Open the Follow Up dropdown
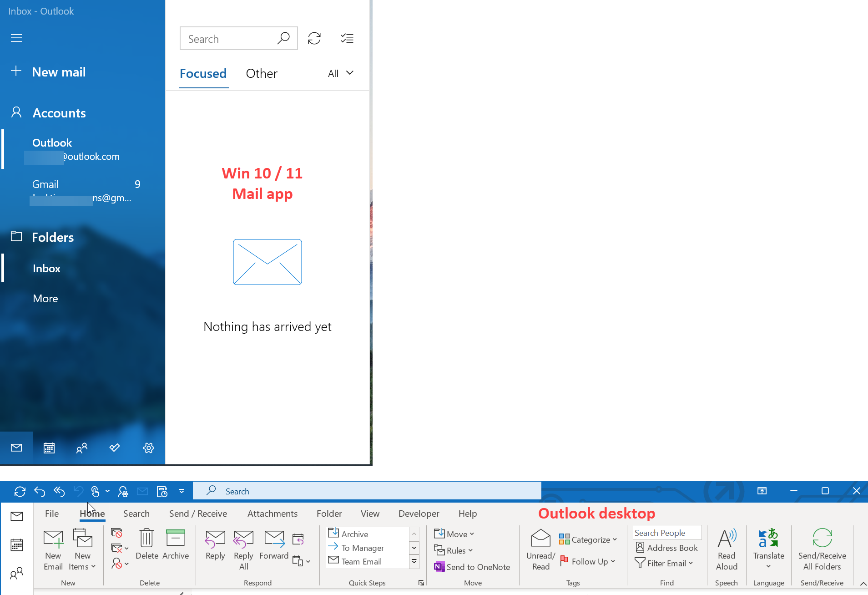868x595 pixels. tap(588, 561)
